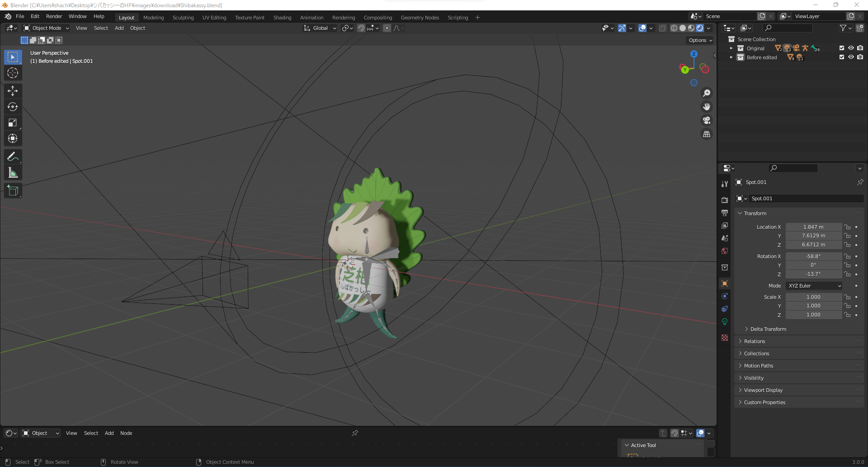
Task: Select the Measure tool
Action: [x=13, y=173]
